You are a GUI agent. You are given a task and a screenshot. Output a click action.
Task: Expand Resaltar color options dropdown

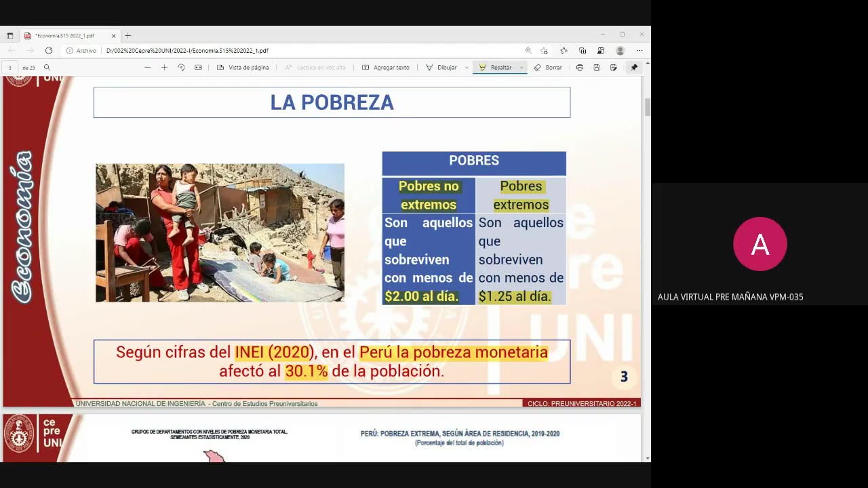(x=521, y=68)
